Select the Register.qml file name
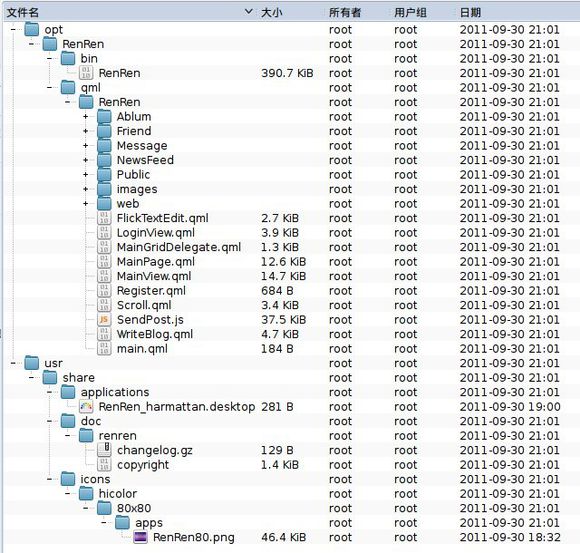 (151, 291)
